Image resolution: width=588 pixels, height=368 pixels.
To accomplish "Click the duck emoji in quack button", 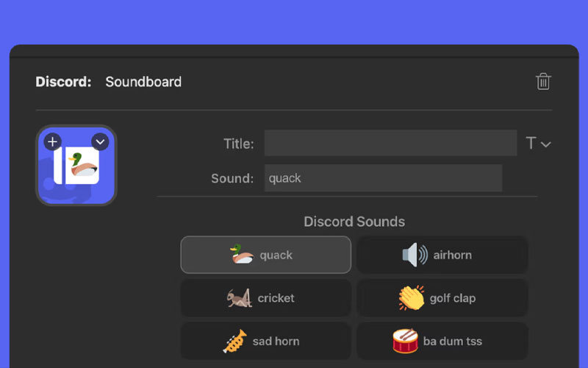I will (x=242, y=254).
